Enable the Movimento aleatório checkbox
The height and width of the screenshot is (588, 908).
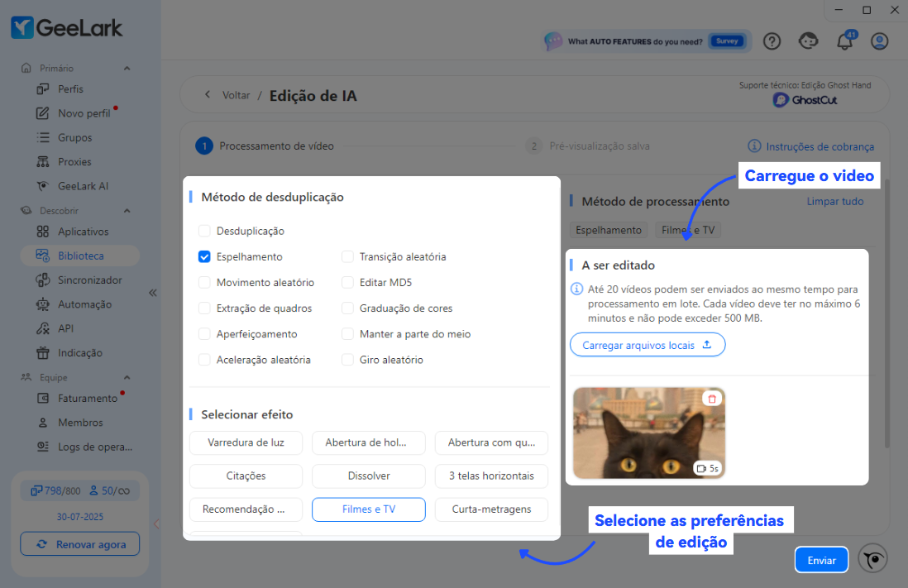[x=204, y=283]
